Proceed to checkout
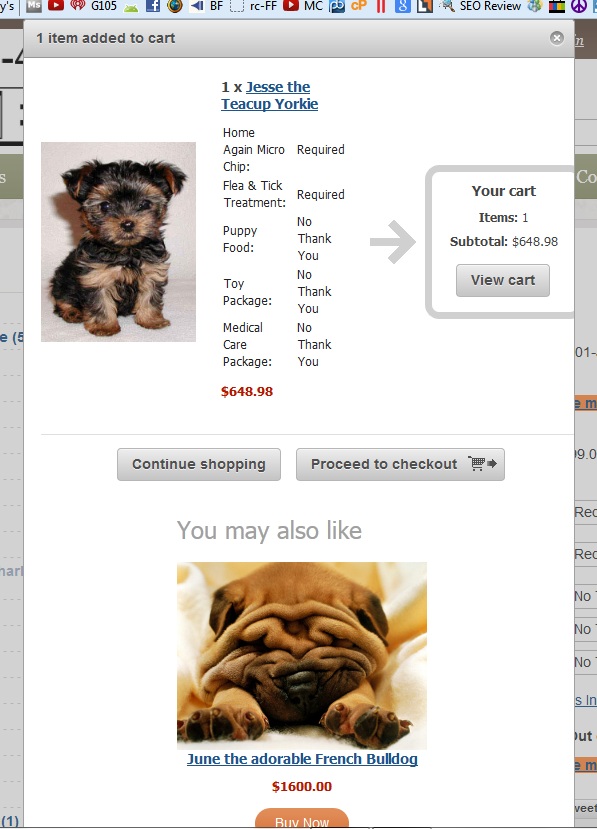The width and height of the screenshot is (597, 829). point(400,464)
